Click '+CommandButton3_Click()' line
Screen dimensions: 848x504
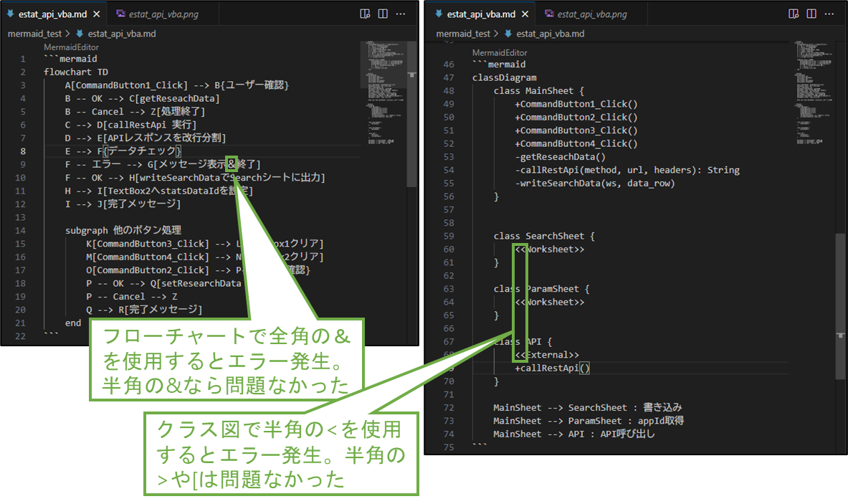[576, 130]
